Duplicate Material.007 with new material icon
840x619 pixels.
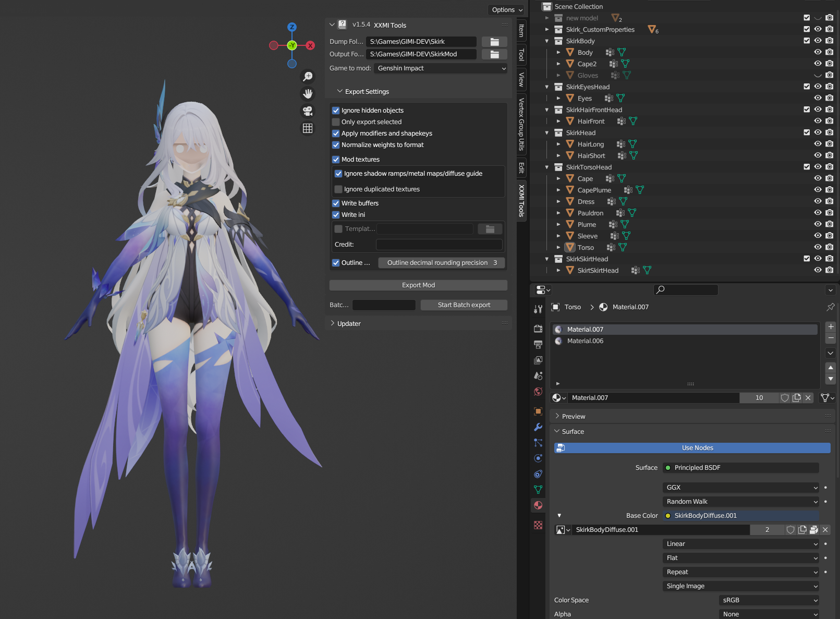click(796, 398)
